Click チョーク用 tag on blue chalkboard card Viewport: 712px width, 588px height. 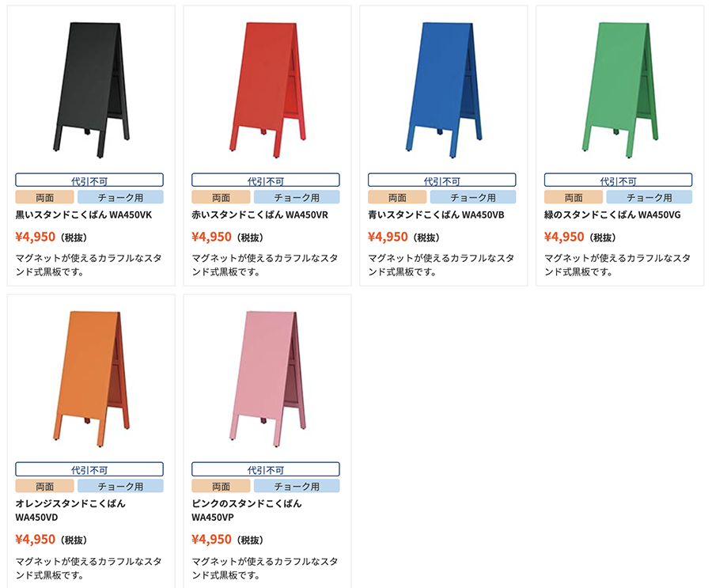[x=473, y=197]
